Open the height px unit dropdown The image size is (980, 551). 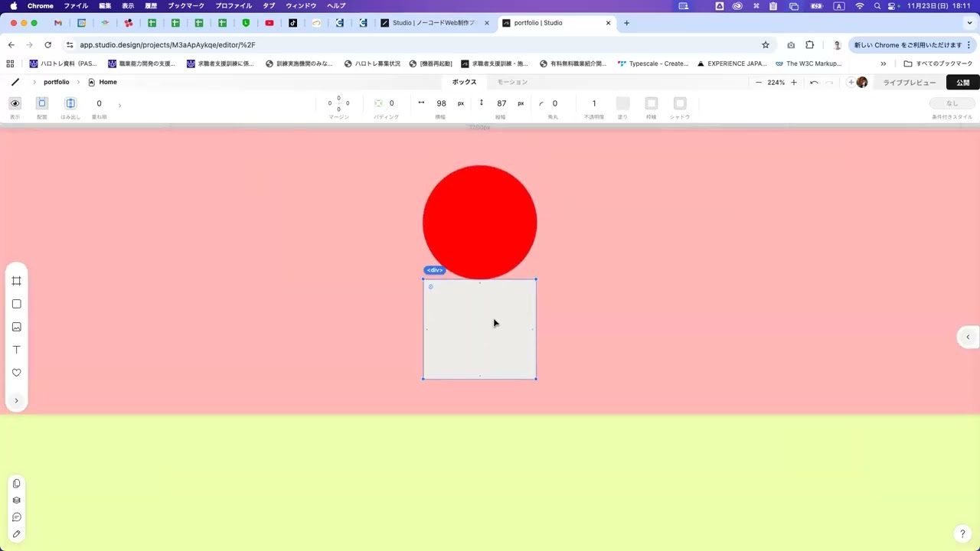tap(521, 103)
